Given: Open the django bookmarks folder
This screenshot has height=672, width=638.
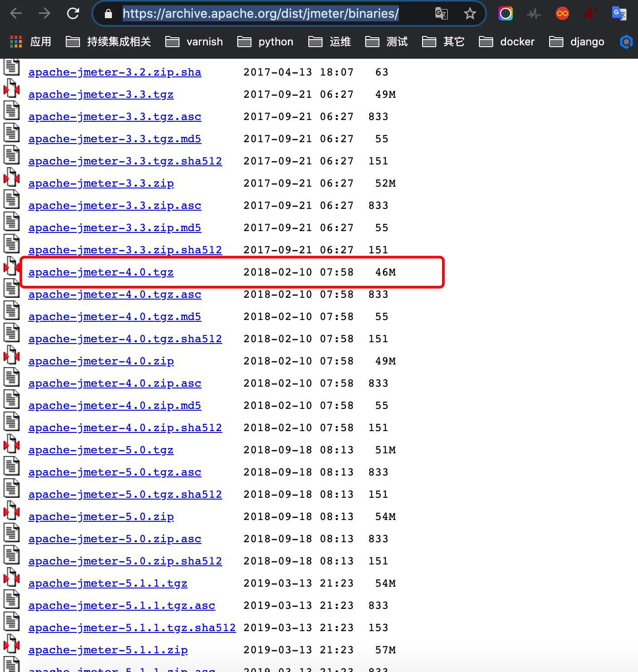Looking at the screenshot, I should (x=577, y=42).
